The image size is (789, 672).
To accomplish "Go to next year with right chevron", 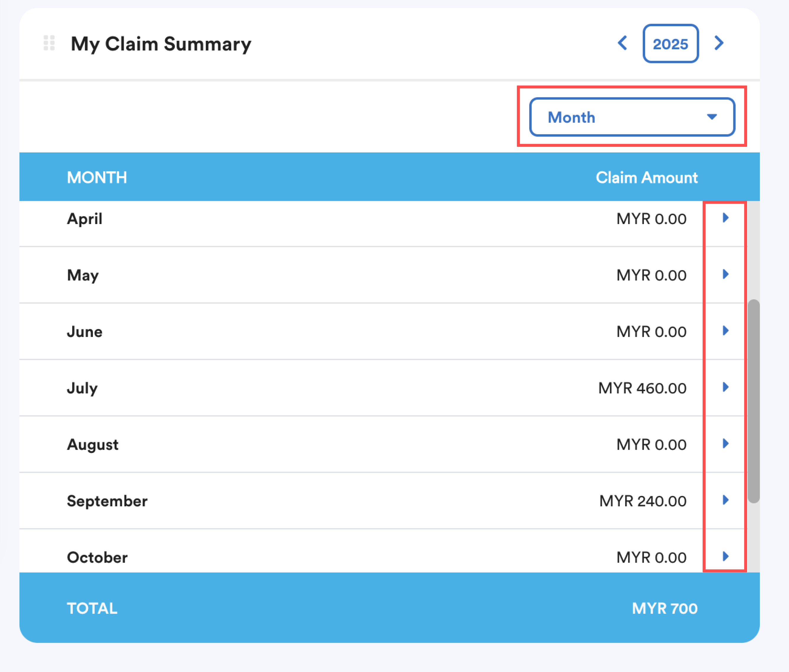I will pyautogui.click(x=719, y=43).
